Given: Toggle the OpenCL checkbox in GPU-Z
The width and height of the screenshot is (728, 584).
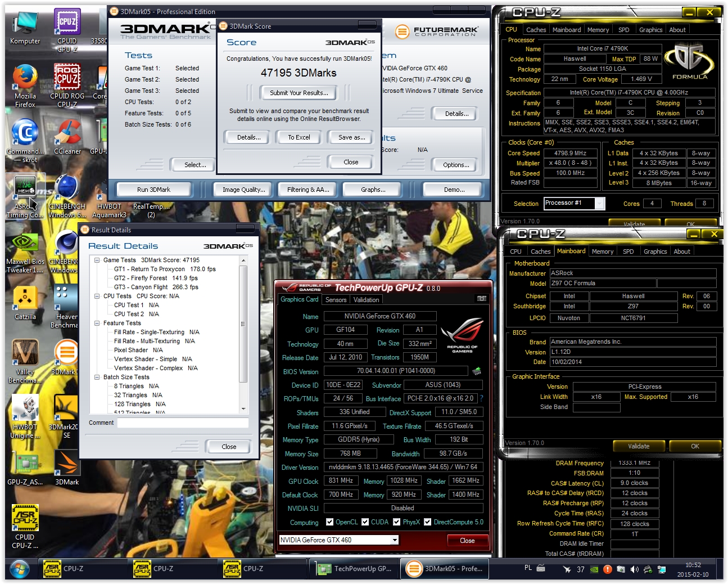Looking at the screenshot, I should tap(330, 522).
